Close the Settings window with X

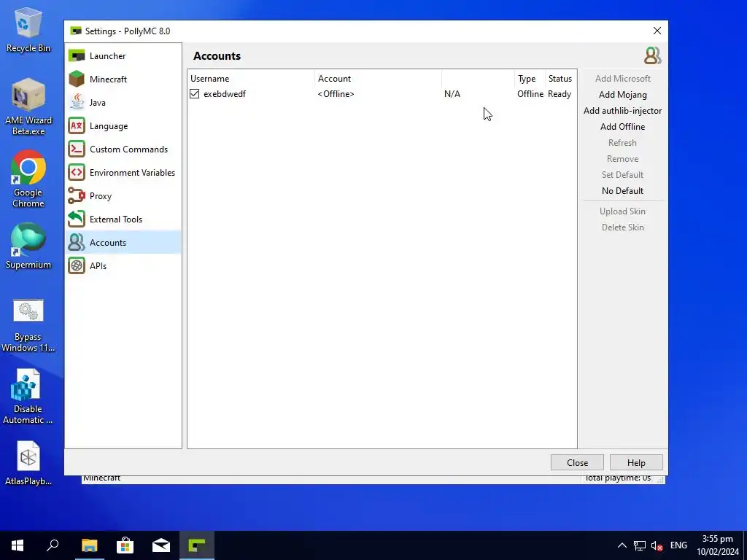click(657, 31)
